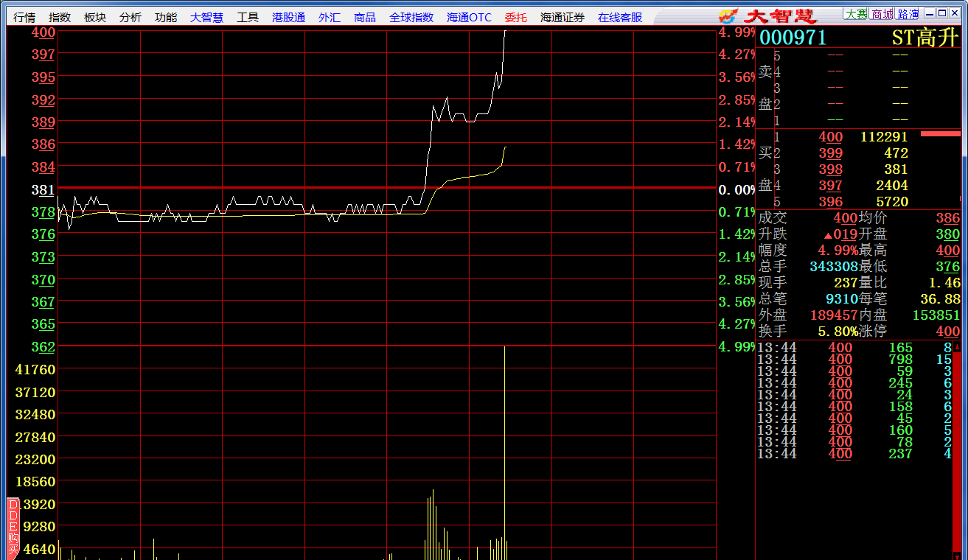Image resolution: width=968 pixels, height=560 pixels.
Task: Open the 功能 menu
Action: [x=166, y=17]
